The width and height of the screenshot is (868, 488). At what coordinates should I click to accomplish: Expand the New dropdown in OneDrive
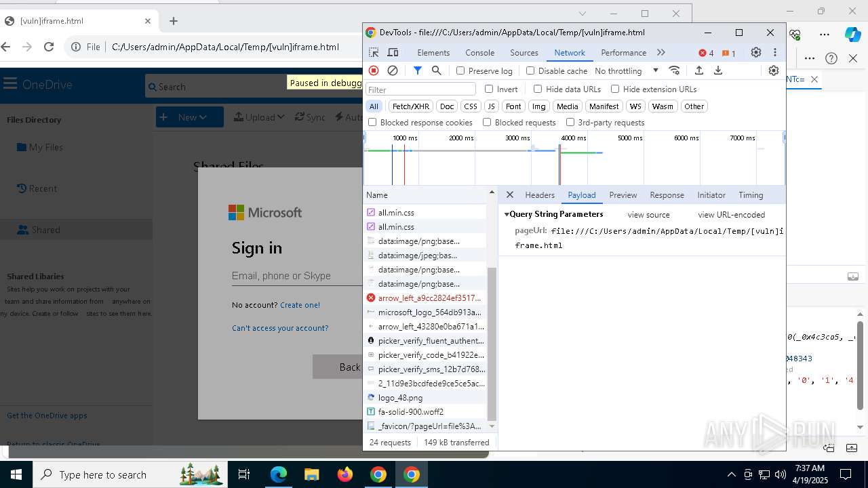click(189, 117)
